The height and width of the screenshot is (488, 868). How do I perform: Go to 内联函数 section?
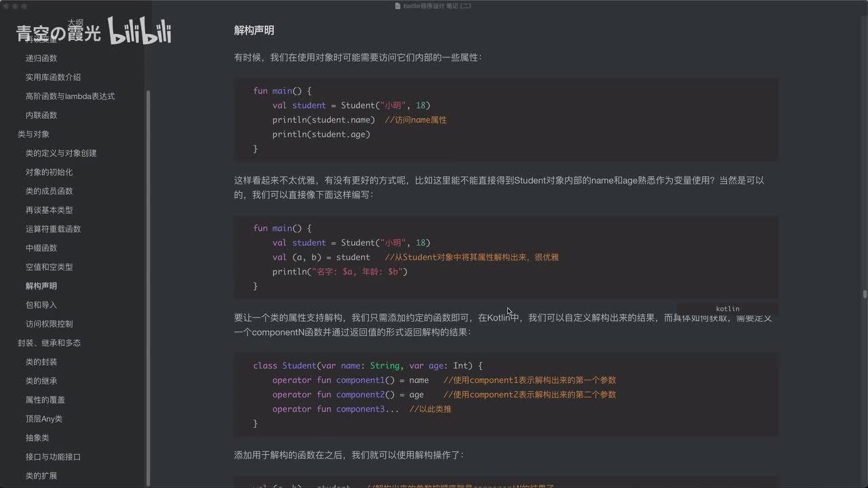[x=41, y=115]
